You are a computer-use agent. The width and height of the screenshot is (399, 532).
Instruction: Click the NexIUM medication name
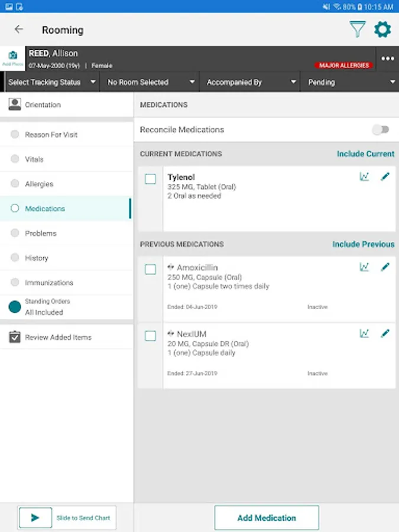click(192, 334)
